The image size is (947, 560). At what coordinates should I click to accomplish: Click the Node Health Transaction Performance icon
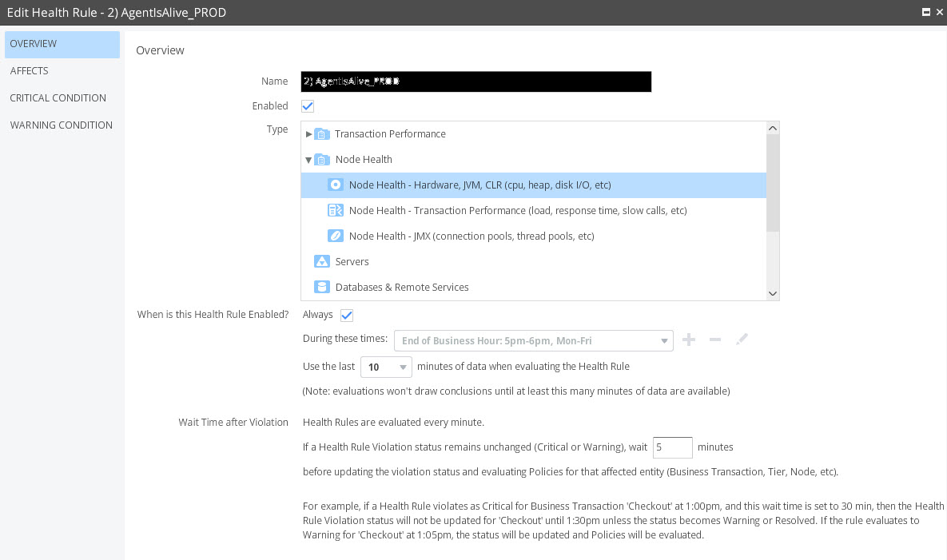point(336,211)
